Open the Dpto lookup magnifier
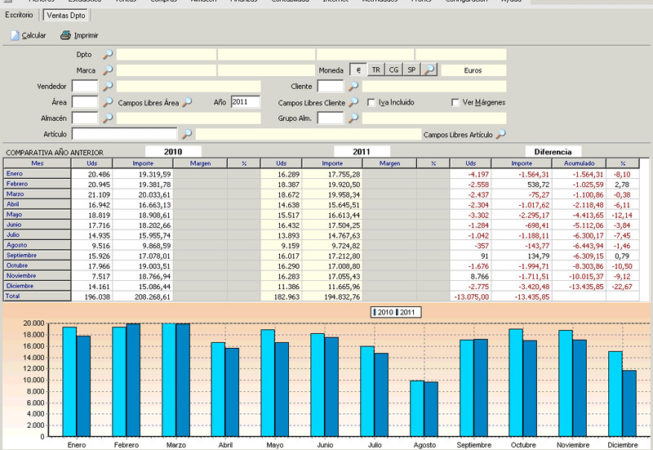Viewport: 653px width, 450px height. pyautogui.click(x=108, y=54)
